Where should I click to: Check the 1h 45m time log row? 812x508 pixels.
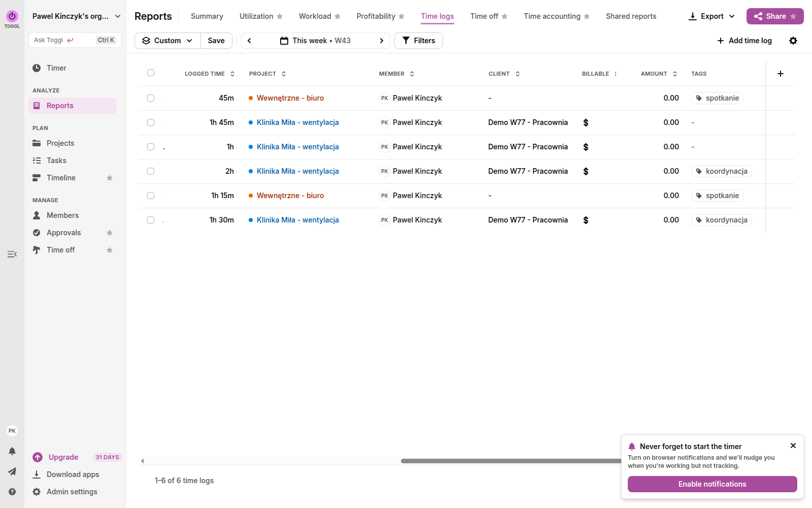151,122
